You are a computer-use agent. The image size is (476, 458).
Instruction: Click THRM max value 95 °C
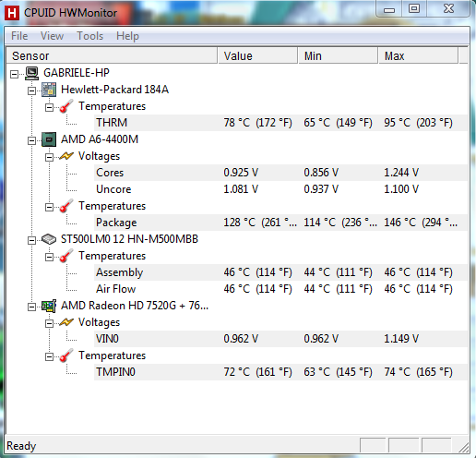pyautogui.click(x=418, y=123)
